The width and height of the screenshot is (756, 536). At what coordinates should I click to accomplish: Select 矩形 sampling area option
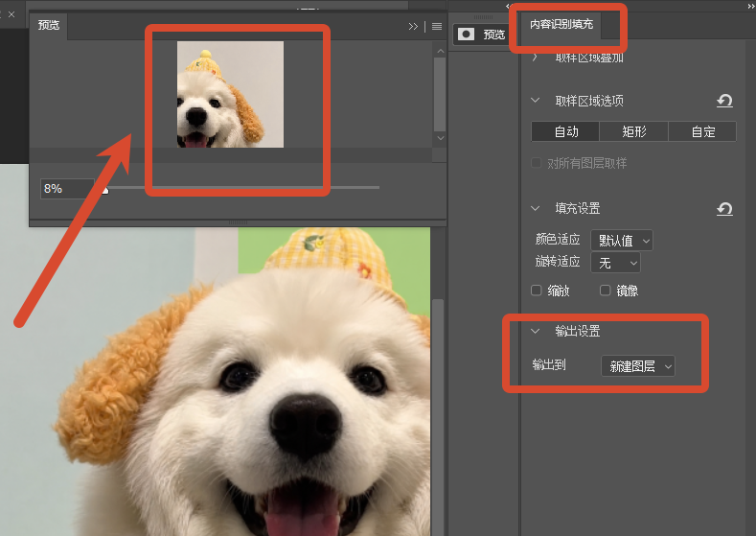634,131
